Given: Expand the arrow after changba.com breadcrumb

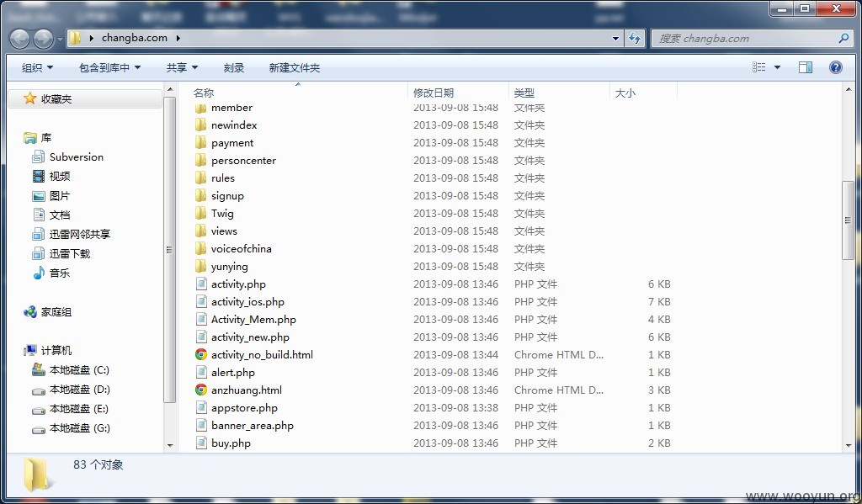Looking at the screenshot, I should (178, 38).
